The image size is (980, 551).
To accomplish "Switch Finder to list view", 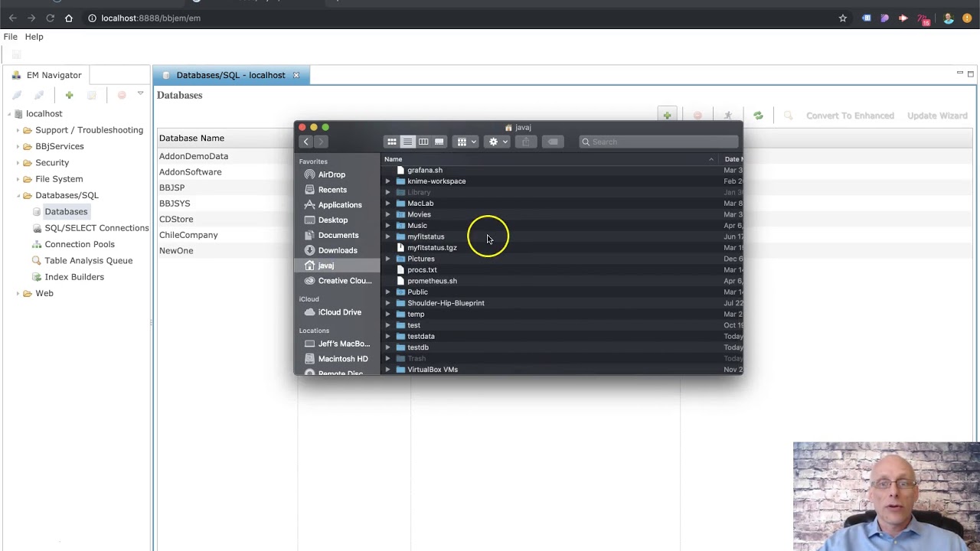I will click(407, 142).
